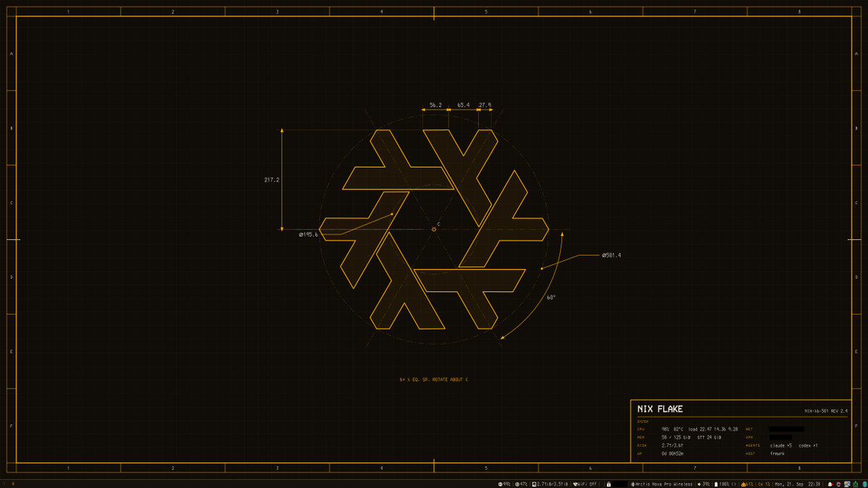Switch to workspace 1
868x488 pixels.
(4, 484)
